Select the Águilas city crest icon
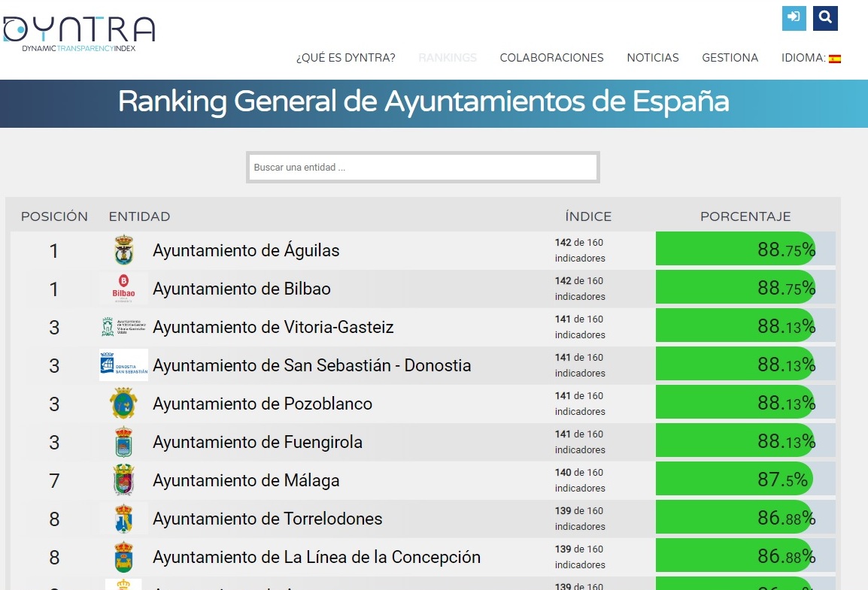 pos(123,249)
